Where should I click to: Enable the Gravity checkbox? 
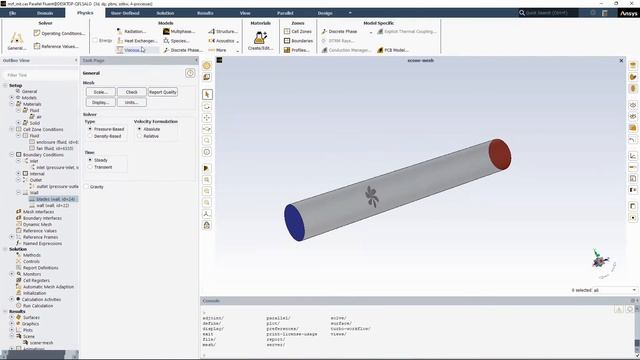pyautogui.click(x=87, y=187)
